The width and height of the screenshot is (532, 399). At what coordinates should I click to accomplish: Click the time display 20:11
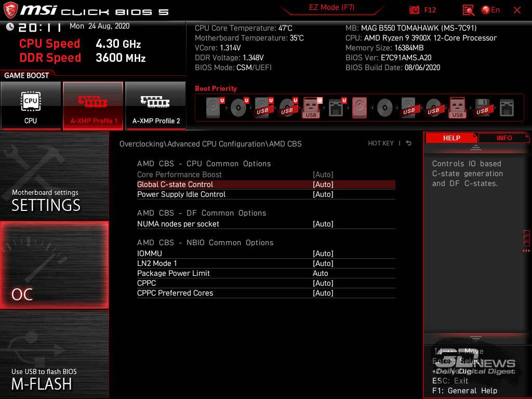coord(40,27)
